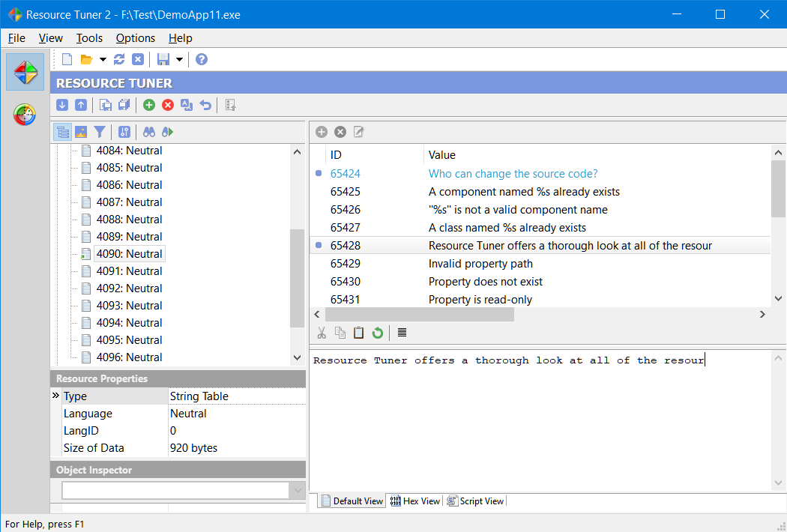Save the file with the floppy disk icon
The width and height of the screenshot is (787, 532).
coord(163,59)
